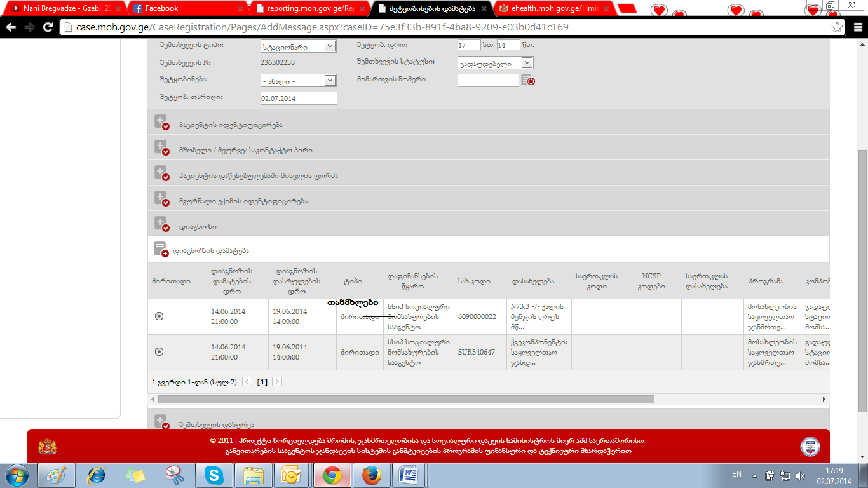The width and height of the screenshot is (868, 488).
Task: Select radio button for N73.3 diagnosis row
Action: coord(159,316)
